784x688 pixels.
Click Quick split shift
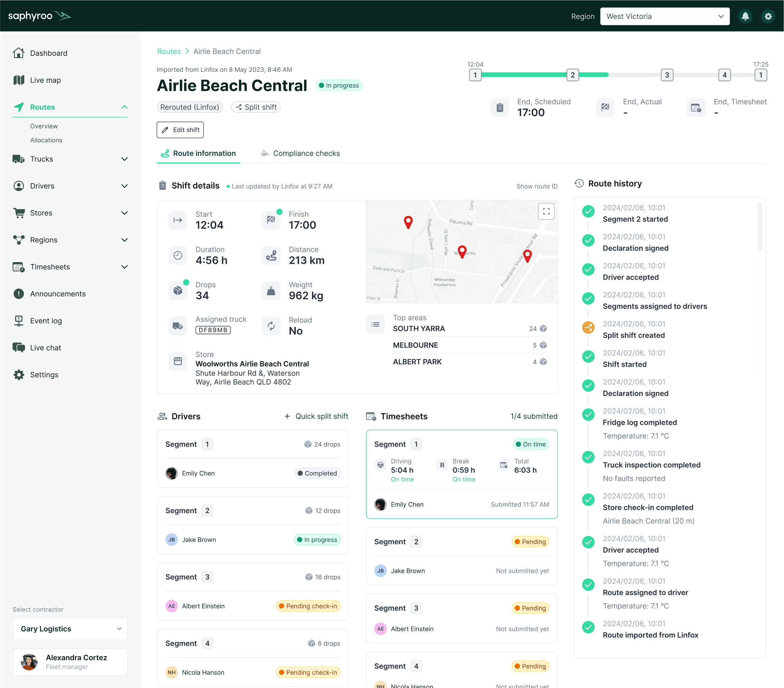(x=316, y=416)
